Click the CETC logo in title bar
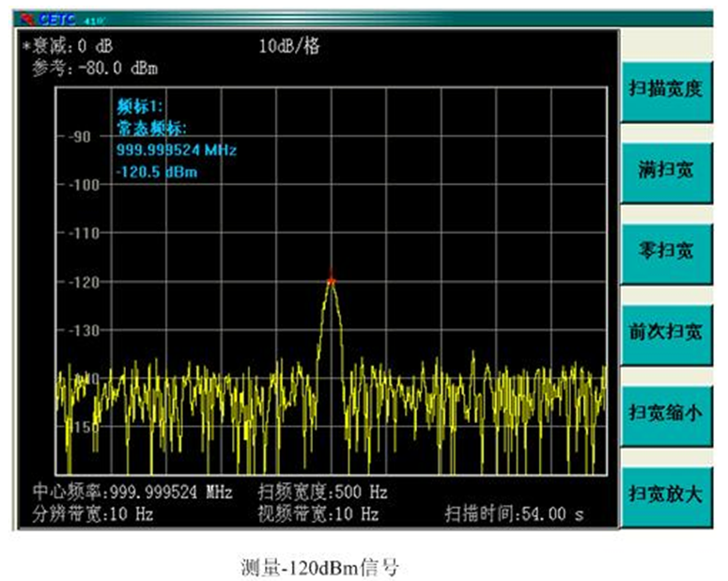728x581 pixels. tap(51, 18)
